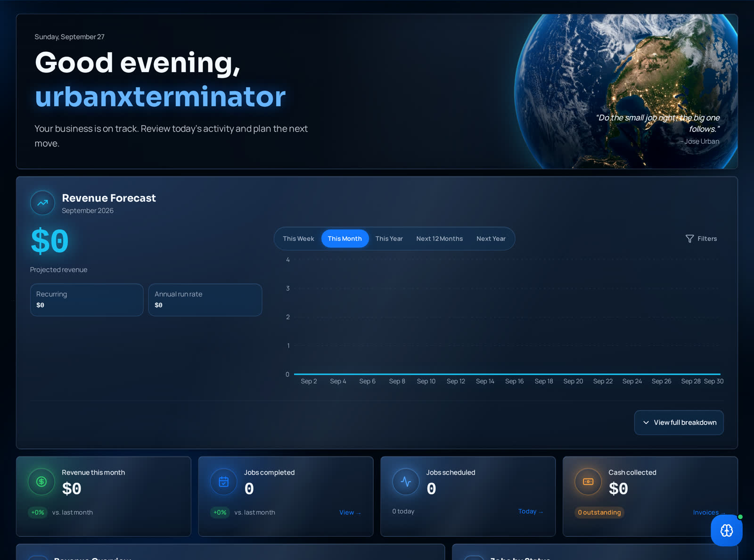Click the Jose Urban quote attribution
The image size is (754, 560).
click(x=700, y=141)
